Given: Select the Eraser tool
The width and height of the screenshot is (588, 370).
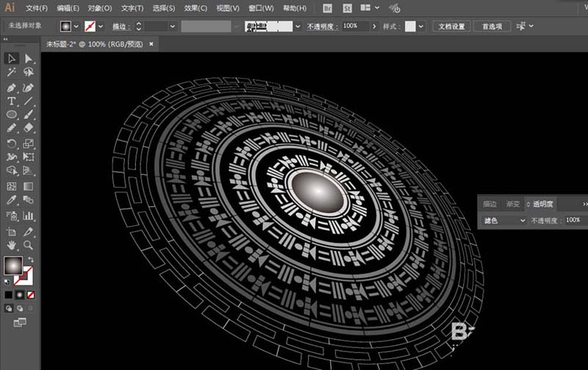Looking at the screenshot, I should click(29, 128).
